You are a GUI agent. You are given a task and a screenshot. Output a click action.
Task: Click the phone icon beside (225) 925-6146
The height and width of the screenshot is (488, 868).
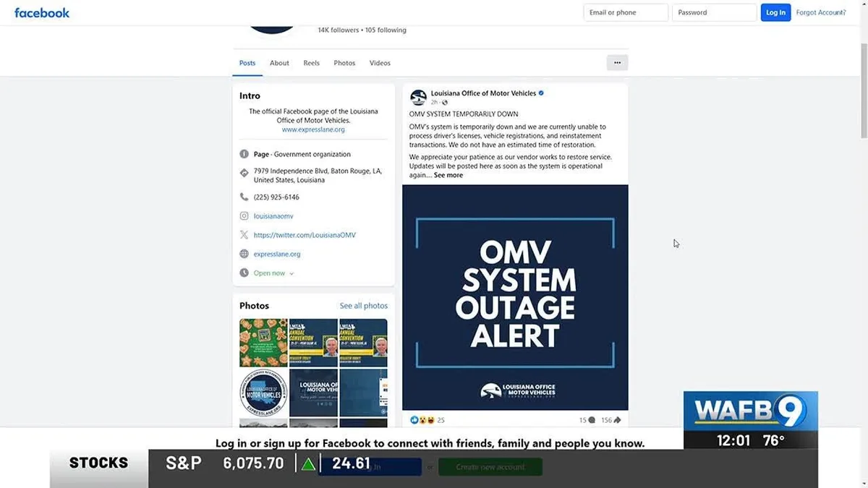point(244,197)
